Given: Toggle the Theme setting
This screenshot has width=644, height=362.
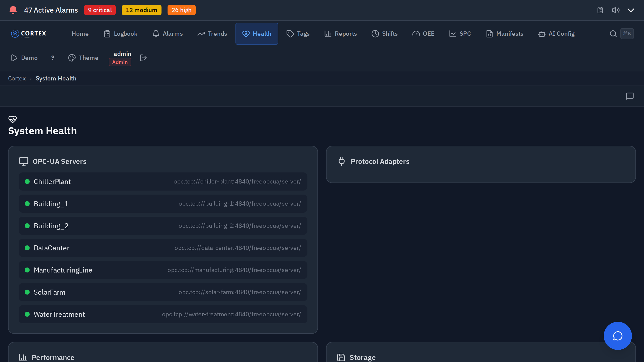Looking at the screenshot, I should click(x=83, y=58).
